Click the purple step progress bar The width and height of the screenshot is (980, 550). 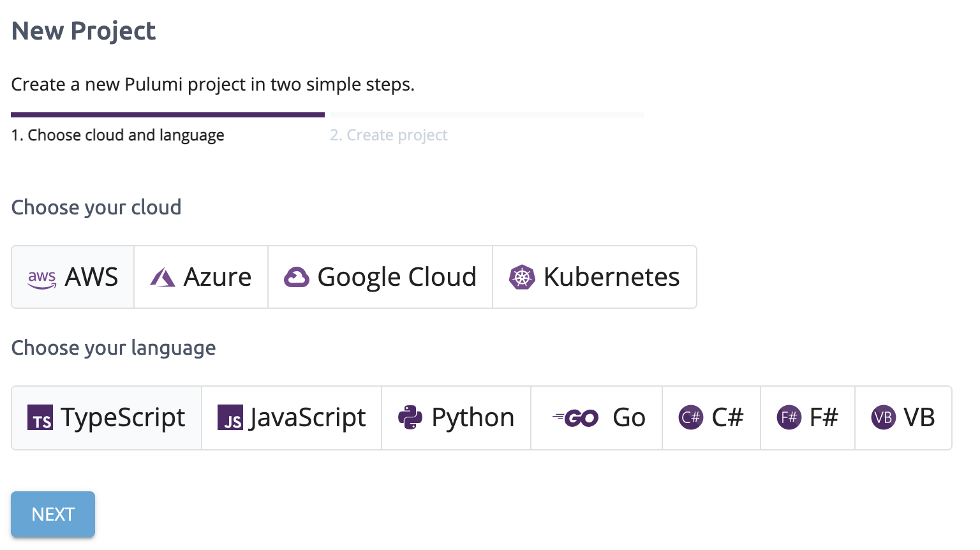pos(168,115)
